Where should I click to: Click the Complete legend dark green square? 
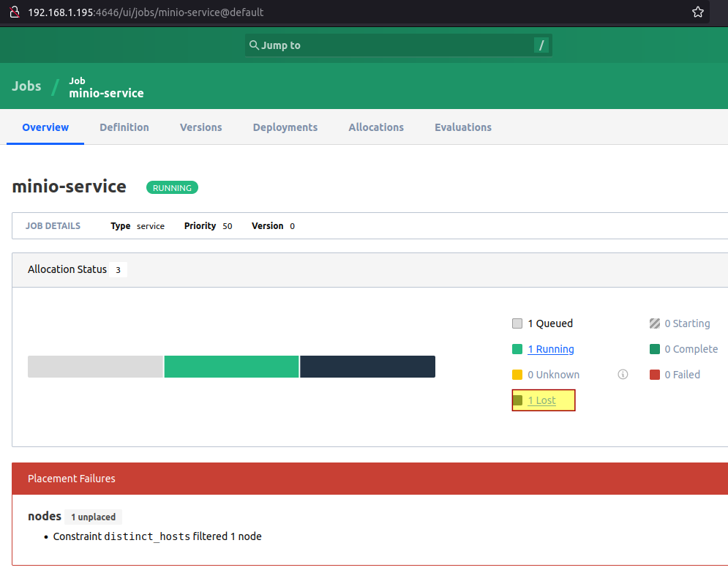point(655,349)
